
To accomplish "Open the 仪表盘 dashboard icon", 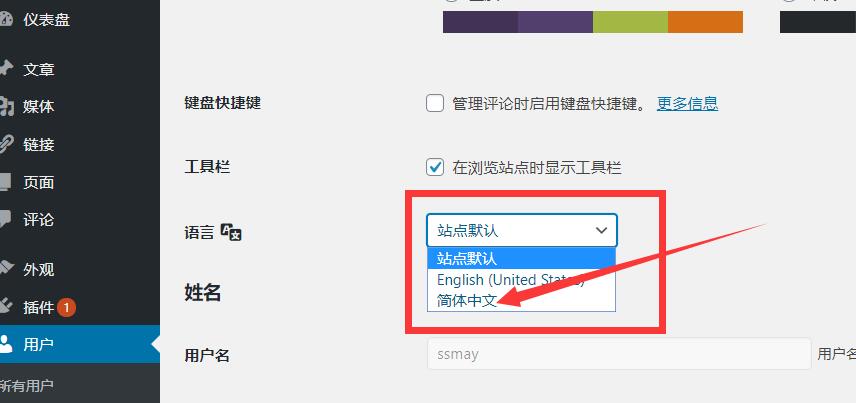I will point(5,20).
